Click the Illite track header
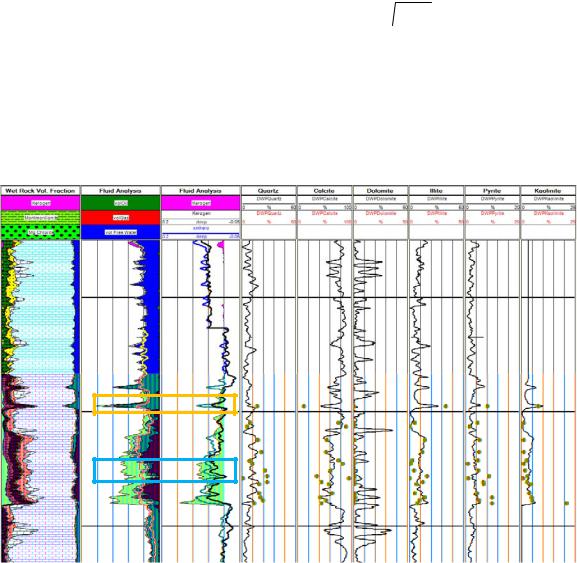 point(436,191)
